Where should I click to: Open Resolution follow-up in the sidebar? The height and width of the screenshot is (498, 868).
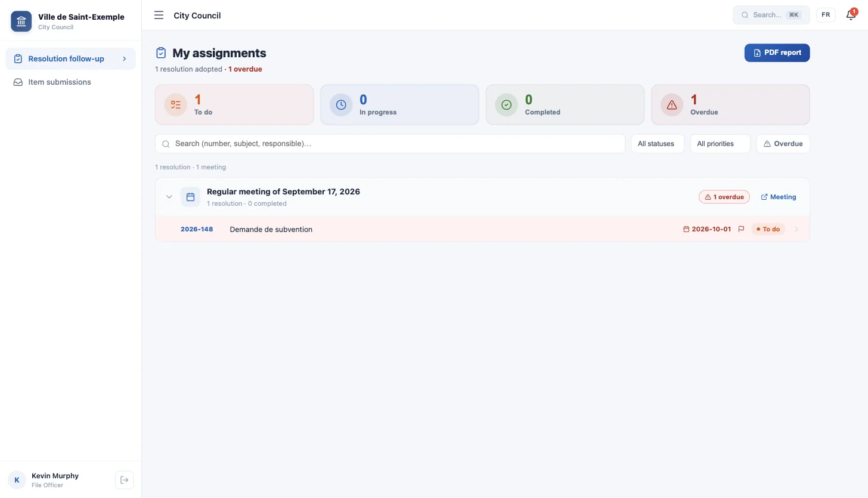pyautogui.click(x=70, y=58)
